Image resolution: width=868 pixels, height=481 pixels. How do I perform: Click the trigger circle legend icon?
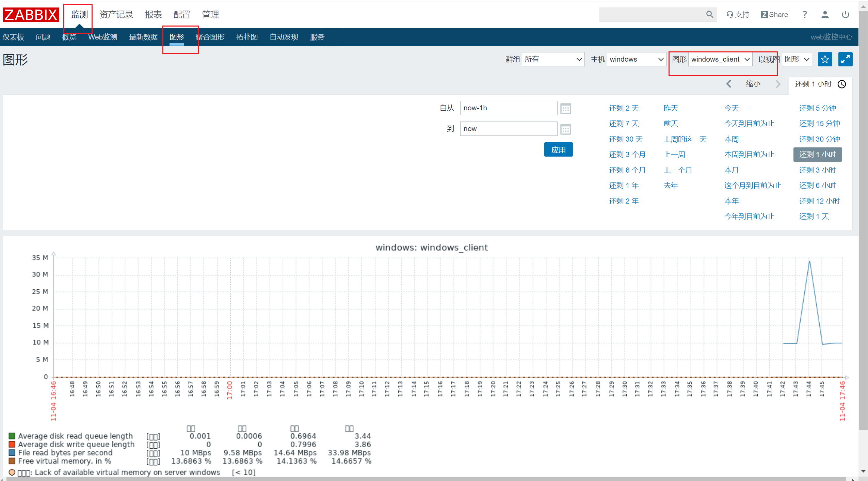click(x=12, y=472)
